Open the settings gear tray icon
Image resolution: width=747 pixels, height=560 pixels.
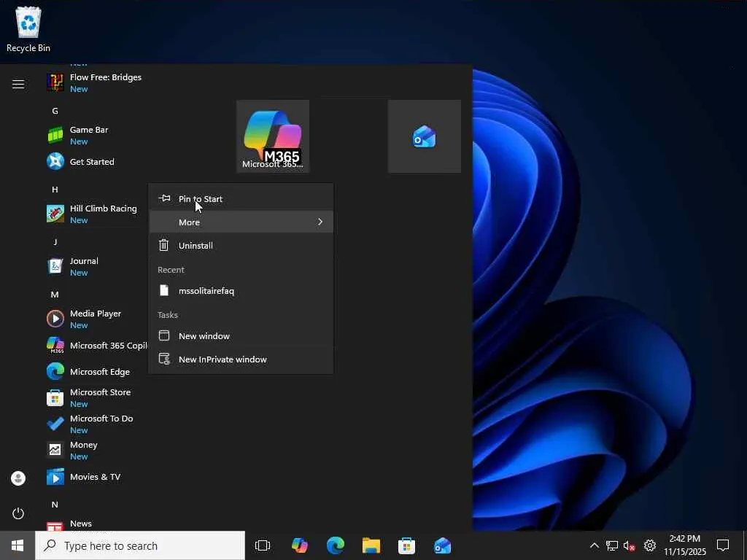(650, 545)
